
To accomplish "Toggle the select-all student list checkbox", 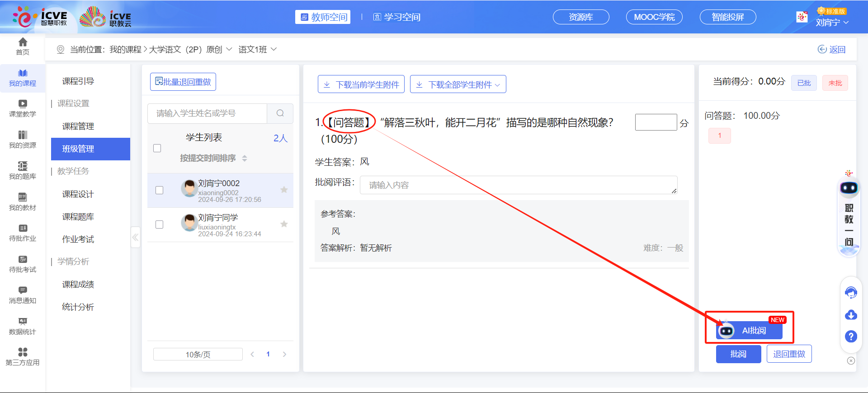I will pyautogui.click(x=157, y=148).
